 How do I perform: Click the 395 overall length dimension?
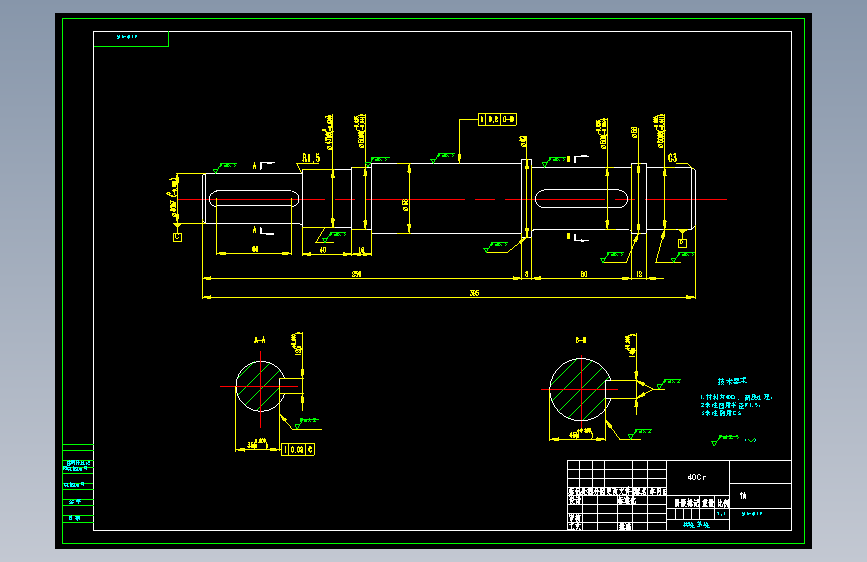click(474, 293)
